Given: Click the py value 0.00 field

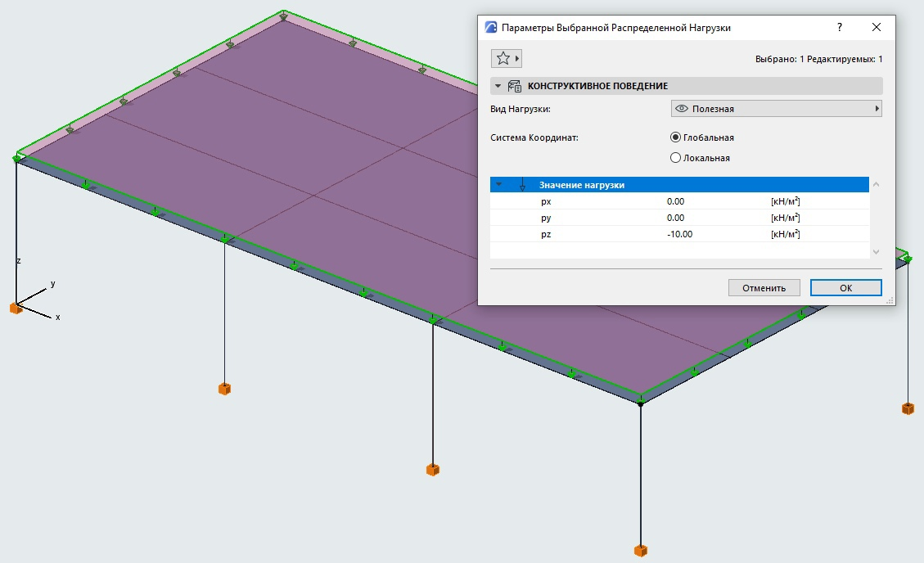Looking at the screenshot, I should pos(675,218).
